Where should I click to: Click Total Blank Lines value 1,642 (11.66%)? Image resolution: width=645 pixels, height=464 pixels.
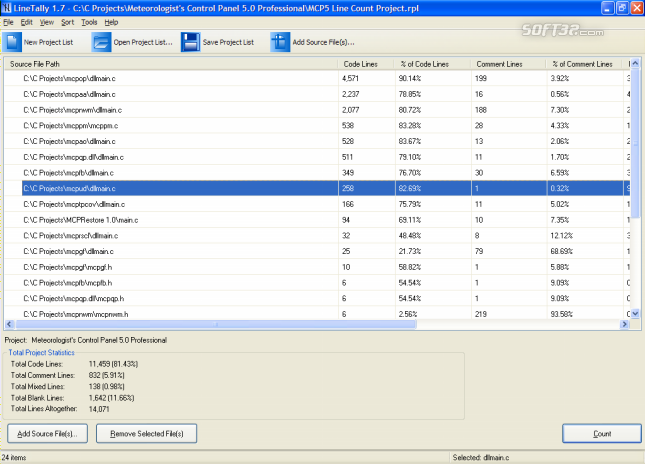[111, 398]
